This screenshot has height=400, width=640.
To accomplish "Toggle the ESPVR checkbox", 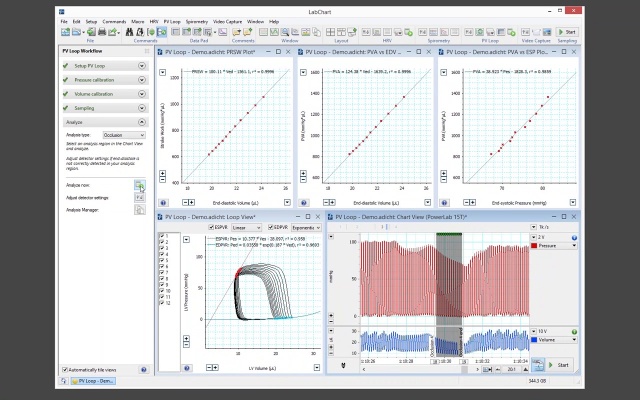I will [x=213, y=227].
